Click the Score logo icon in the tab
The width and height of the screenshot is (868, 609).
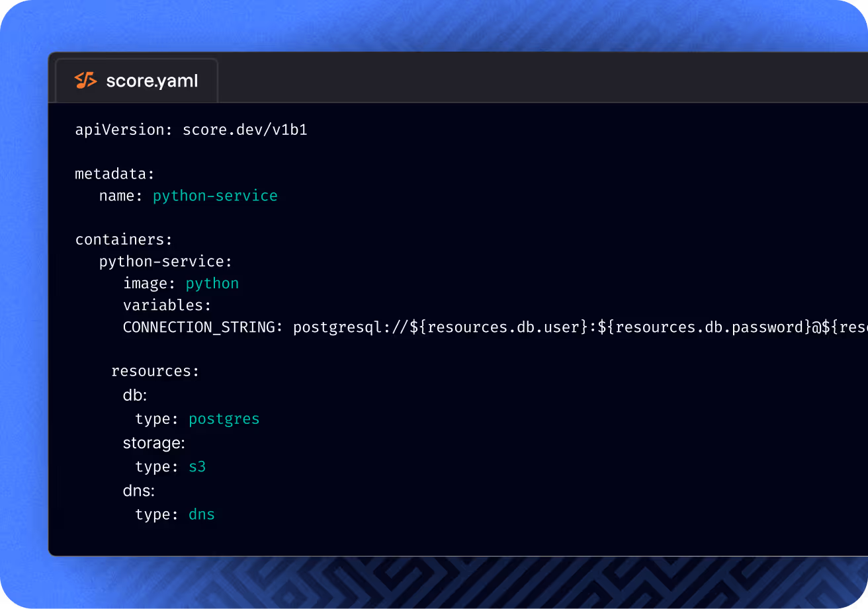85,81
